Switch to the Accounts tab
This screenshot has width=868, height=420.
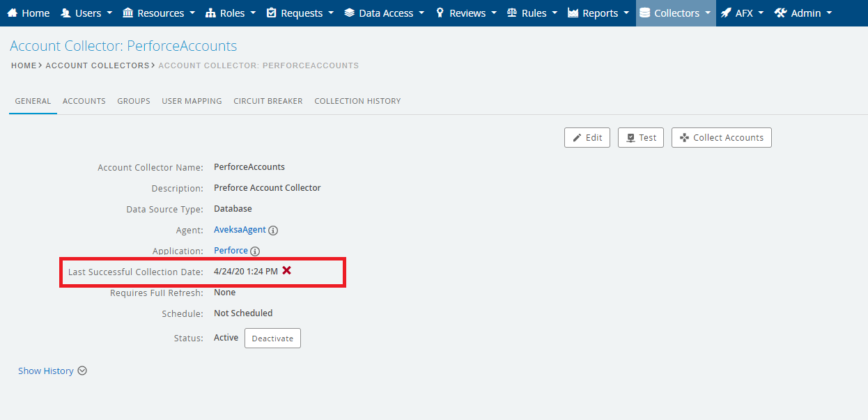pyautogui.click(x=84, y=101)
